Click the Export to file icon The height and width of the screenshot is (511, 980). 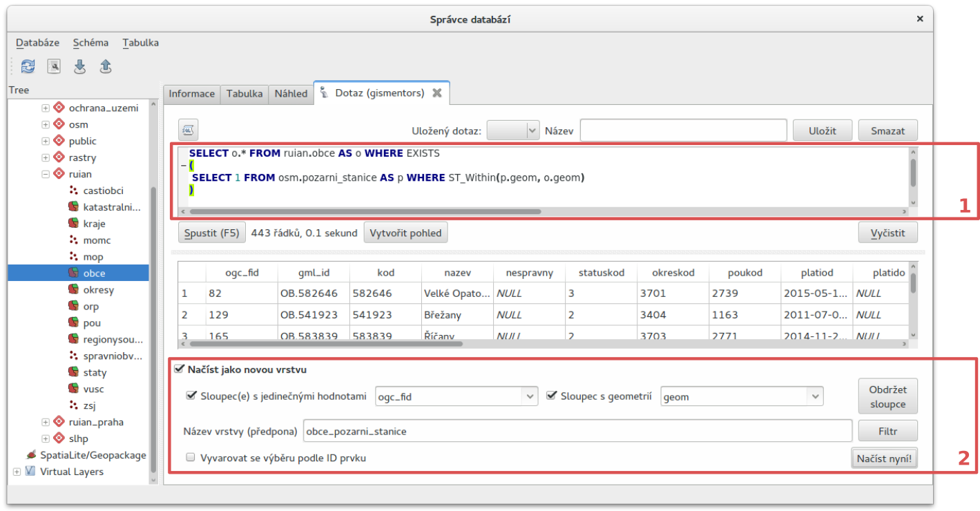(x=106, y=66)
